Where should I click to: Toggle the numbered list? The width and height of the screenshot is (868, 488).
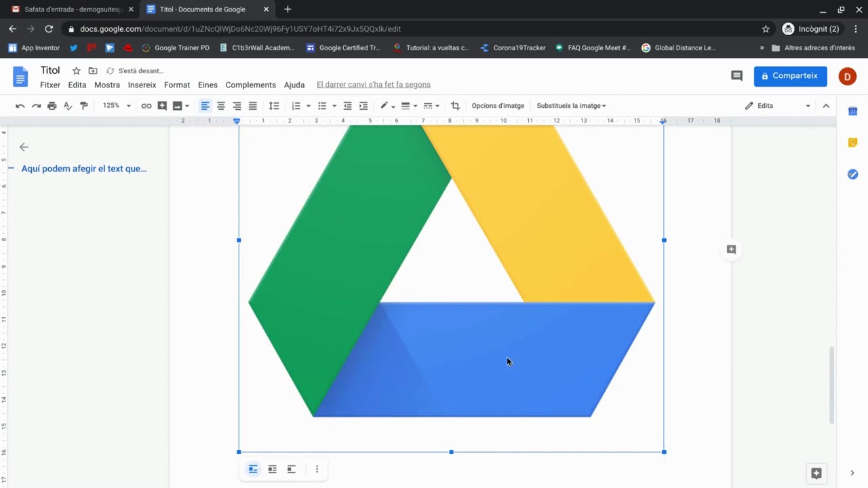click(x=296, y=106)
